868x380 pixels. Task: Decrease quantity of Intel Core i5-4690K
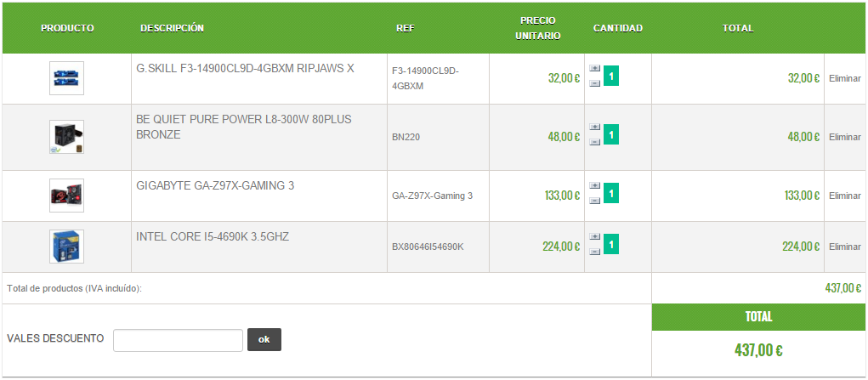594,252
